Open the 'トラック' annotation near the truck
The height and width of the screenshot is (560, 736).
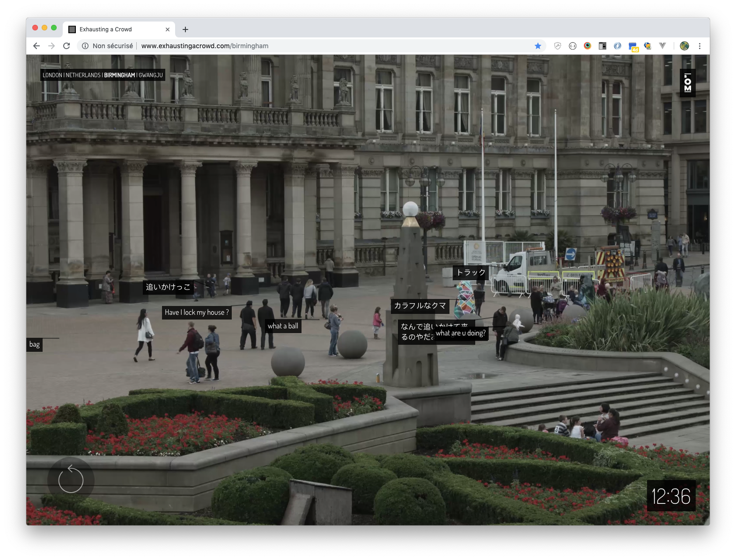click(x=471, y=272)
